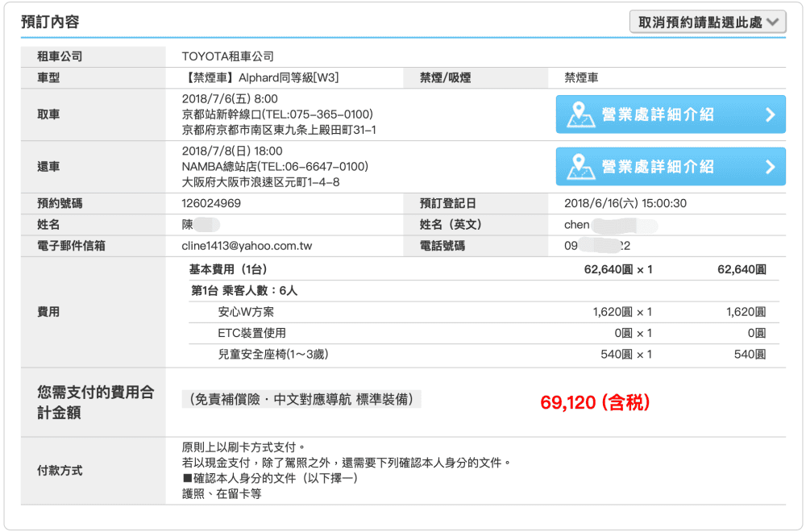Viewport: 806px width, 532px height.
Task: Click pickup time 2018/7/6(五) 8:00
Action: coord(230,98)
